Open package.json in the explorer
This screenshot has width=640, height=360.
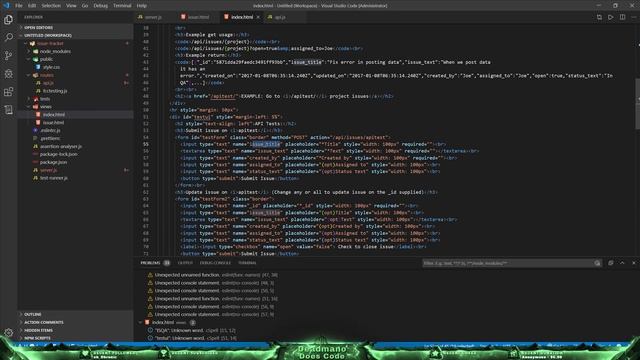pyautogui.click(x=53, y=162)
